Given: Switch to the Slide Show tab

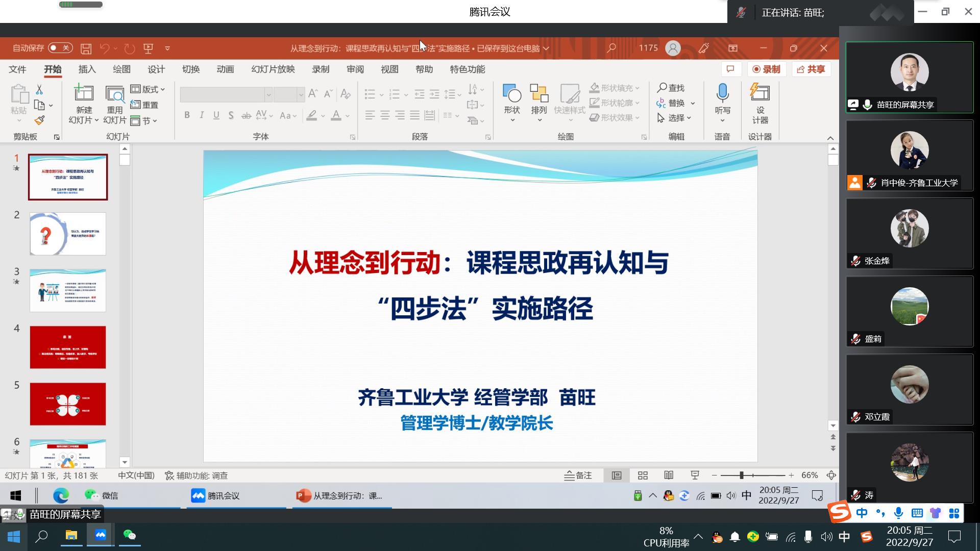Looking at the screenshot, I should pyautogui.click(x=273, y=69).
